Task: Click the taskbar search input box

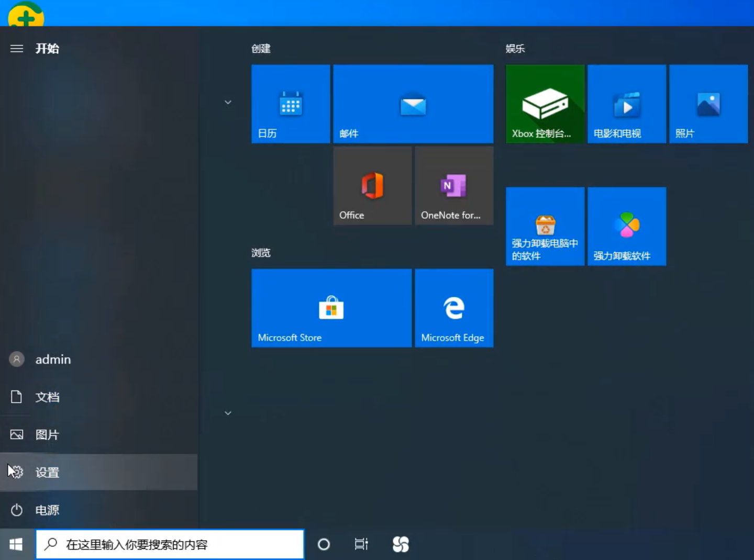Action: click(x=170, y=544)
